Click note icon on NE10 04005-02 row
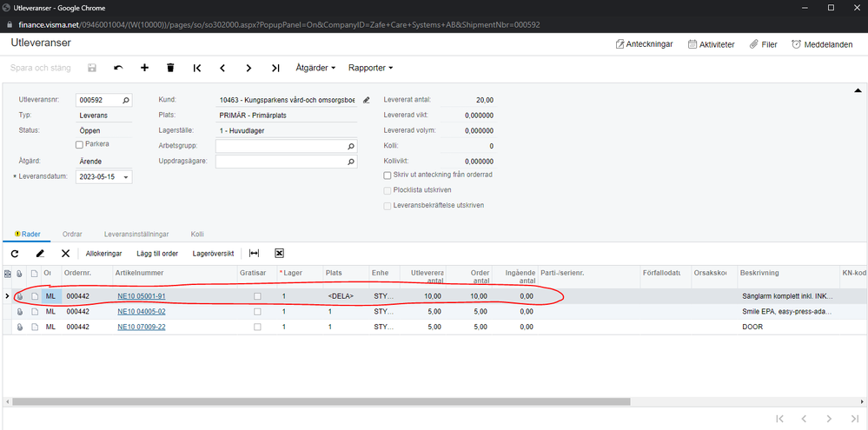 pos(35,312)
